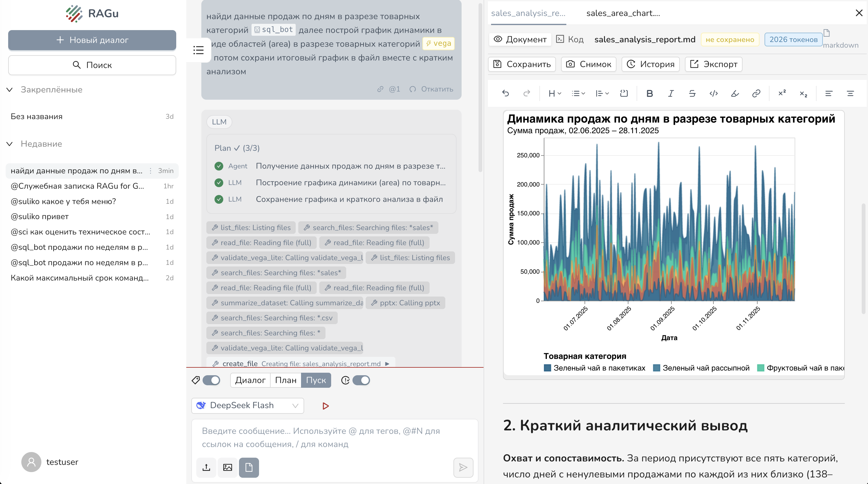The image size is (868, 484).
Task: Click the superscript icon
Action: [x=782, y=93]
